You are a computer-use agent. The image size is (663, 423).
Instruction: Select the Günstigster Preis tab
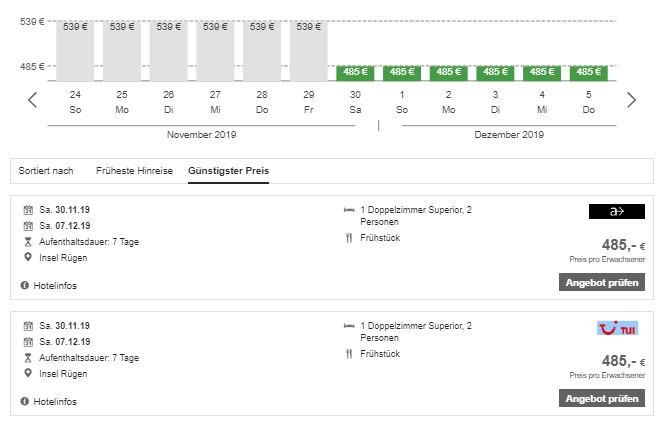[x=228, y=171]
